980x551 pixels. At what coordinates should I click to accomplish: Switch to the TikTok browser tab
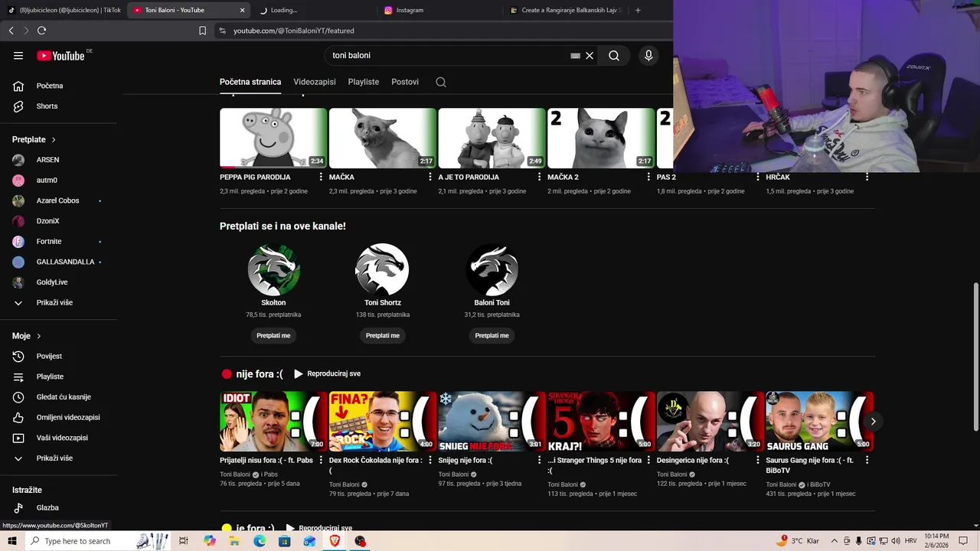tap(64, 10)
